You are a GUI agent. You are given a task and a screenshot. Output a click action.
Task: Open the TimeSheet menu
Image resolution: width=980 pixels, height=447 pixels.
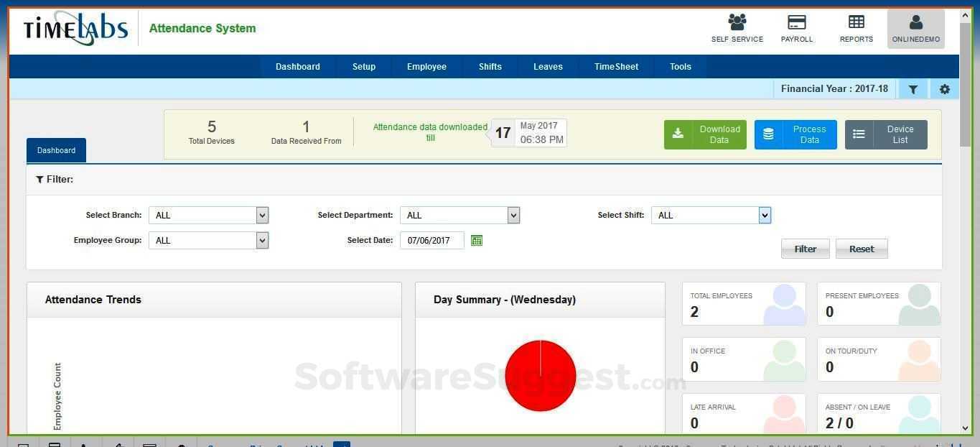pos(616,67)
